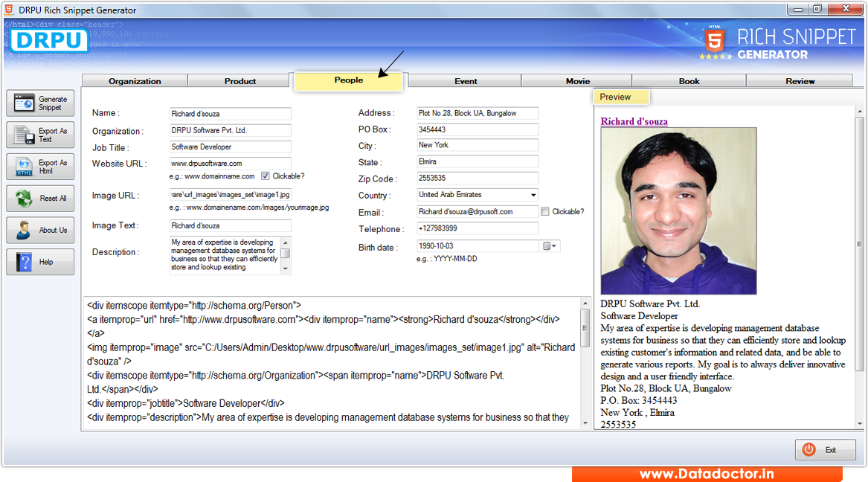The width and height of the screenshot is (868, 482).
Task: Click the Image URL input field
Action: tap(231, 195)
